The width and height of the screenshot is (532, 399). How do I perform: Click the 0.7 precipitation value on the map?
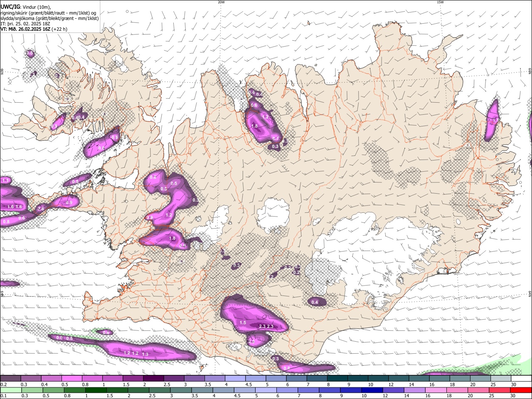click(275, 138)
